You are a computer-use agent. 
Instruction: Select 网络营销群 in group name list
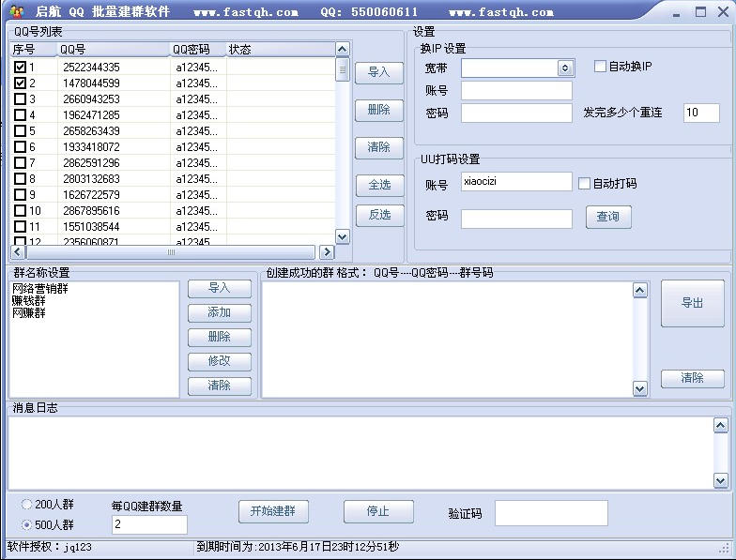39,289
